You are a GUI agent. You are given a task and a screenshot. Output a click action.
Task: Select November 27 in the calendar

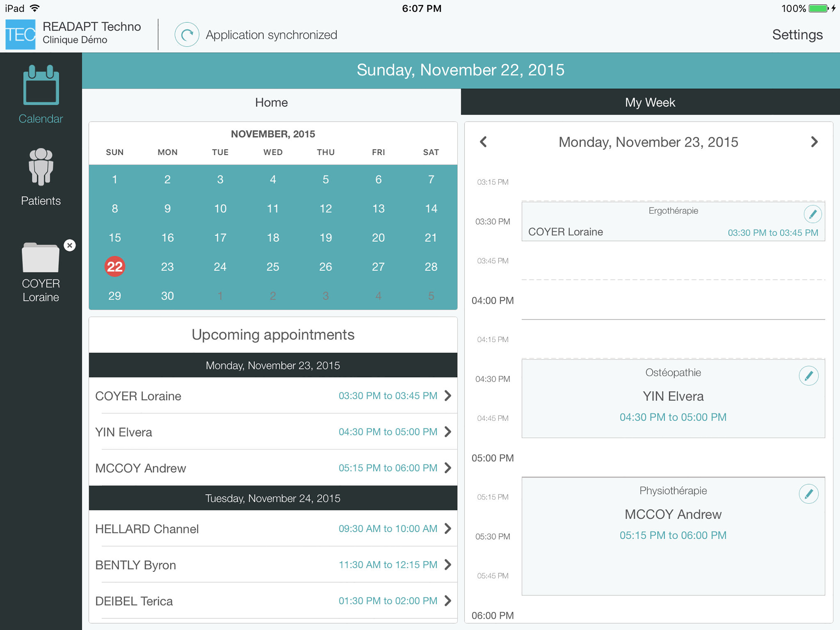(378, 267)
